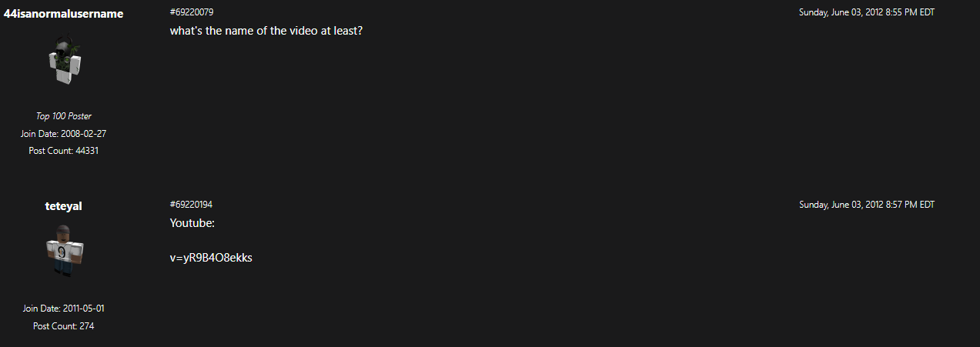The width and height of the screenshot is (980, 347).
Task: Click post ID #69220079
Action: [191, 12]
